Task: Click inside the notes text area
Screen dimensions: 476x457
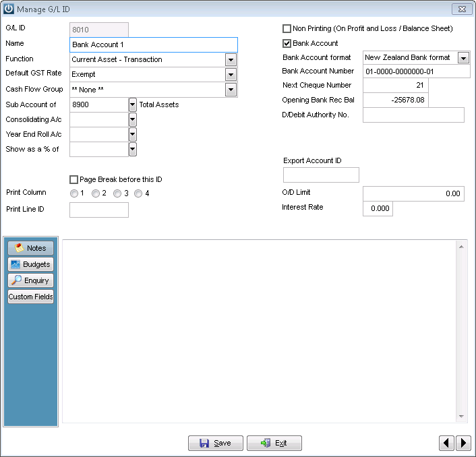Action: pos(259,331)
